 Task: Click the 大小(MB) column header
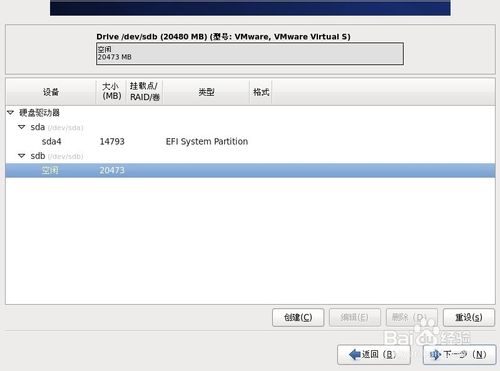(x=111, y=92)
